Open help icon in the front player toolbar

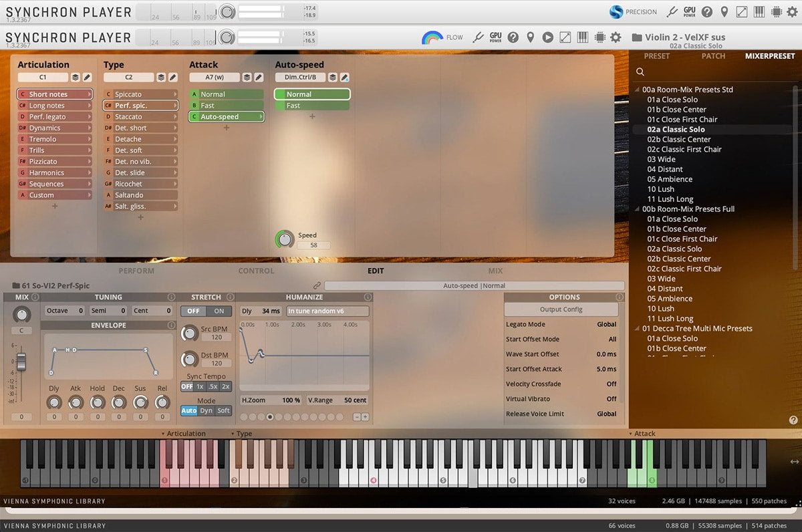pyautogui.click(x=513, y=37)
